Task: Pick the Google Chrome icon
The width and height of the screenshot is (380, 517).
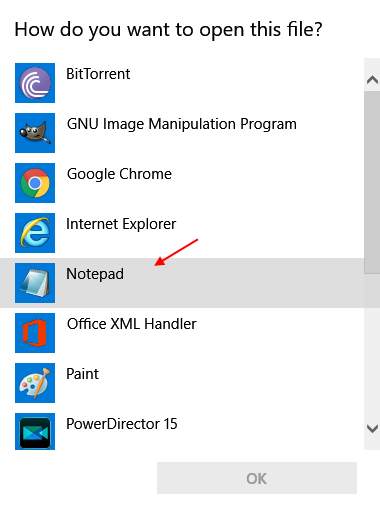Action: coord(35,183)
